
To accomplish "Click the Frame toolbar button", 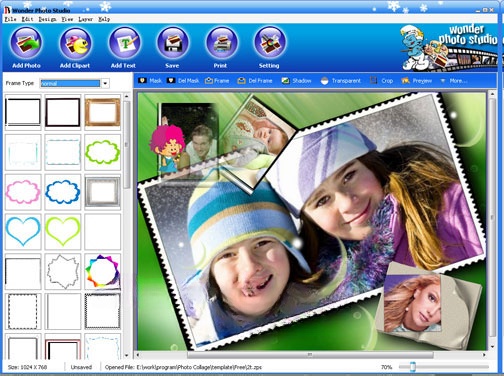I will pyautogui.click(x=217, y=81).
